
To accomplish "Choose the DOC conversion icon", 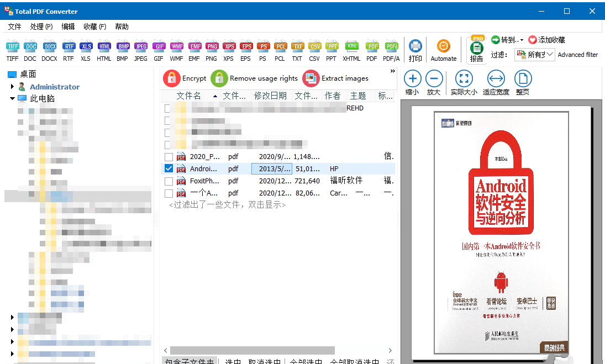I will (x=30, y=50).
